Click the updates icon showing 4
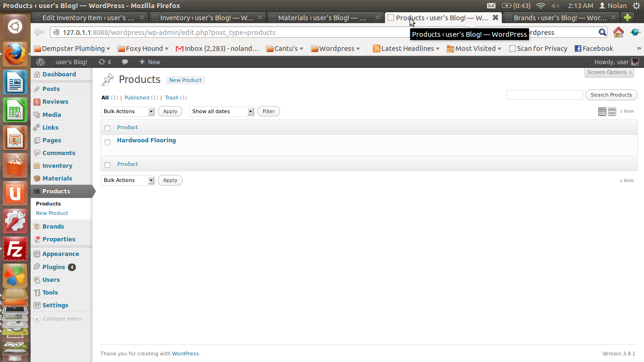The width and height of the screenshot is (644, 362). click(x=105, y=62)
